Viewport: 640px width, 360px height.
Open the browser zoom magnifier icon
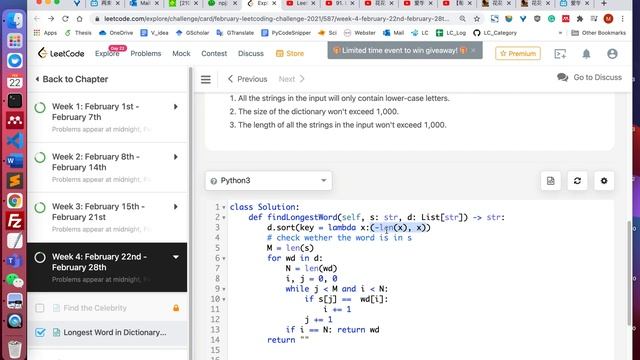(x=462, y=19)
